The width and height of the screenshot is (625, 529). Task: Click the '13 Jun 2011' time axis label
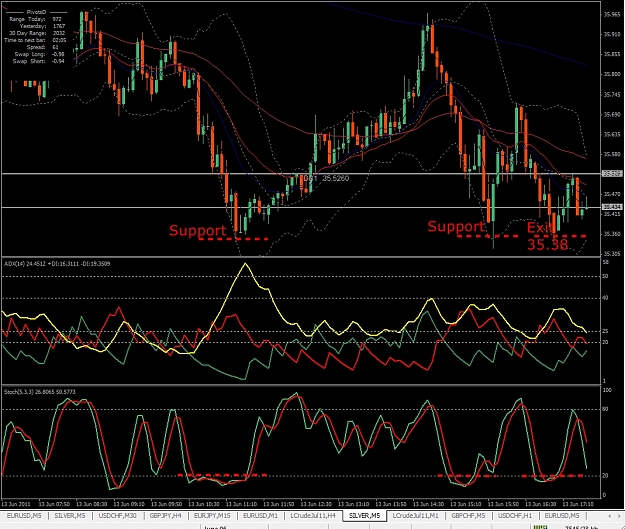16,504
